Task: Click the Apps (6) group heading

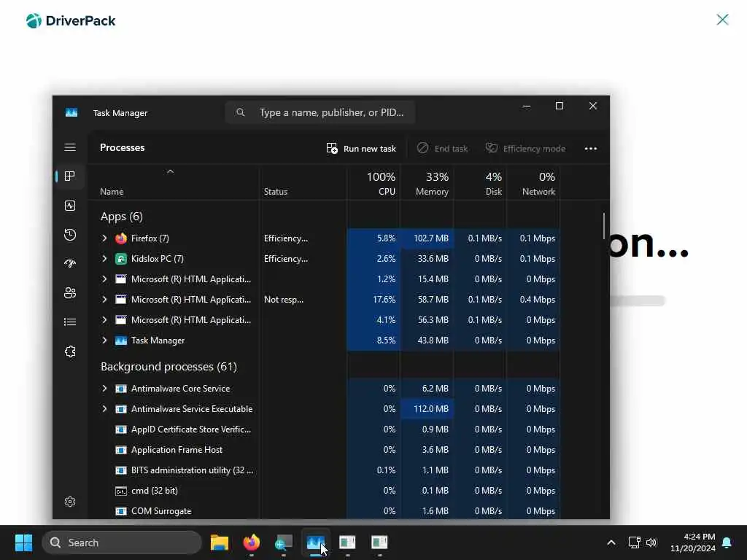Action: click(122, 217)
